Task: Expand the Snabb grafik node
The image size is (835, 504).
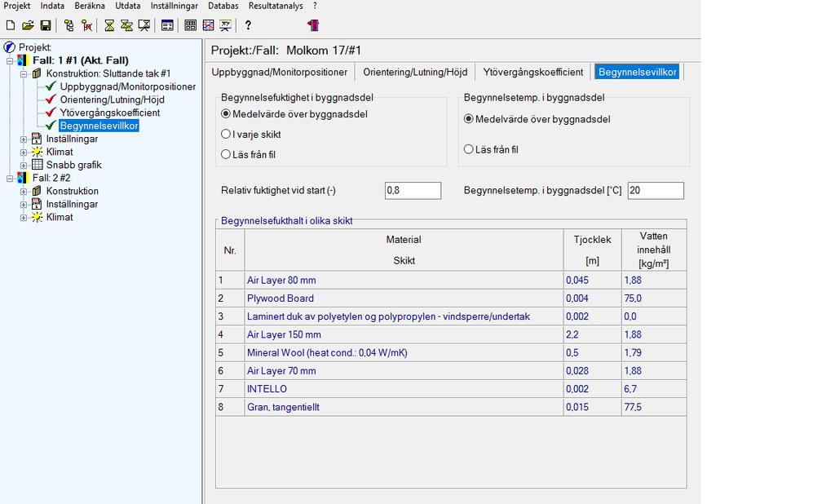Action: pyautogui.click(x=24, y=166)
